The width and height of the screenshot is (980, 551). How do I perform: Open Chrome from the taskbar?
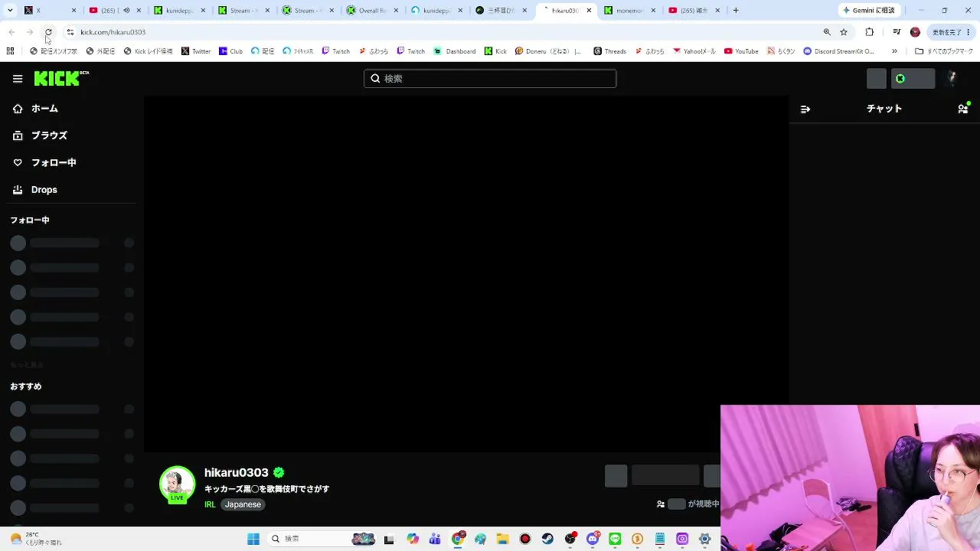[x=458, y=539]
